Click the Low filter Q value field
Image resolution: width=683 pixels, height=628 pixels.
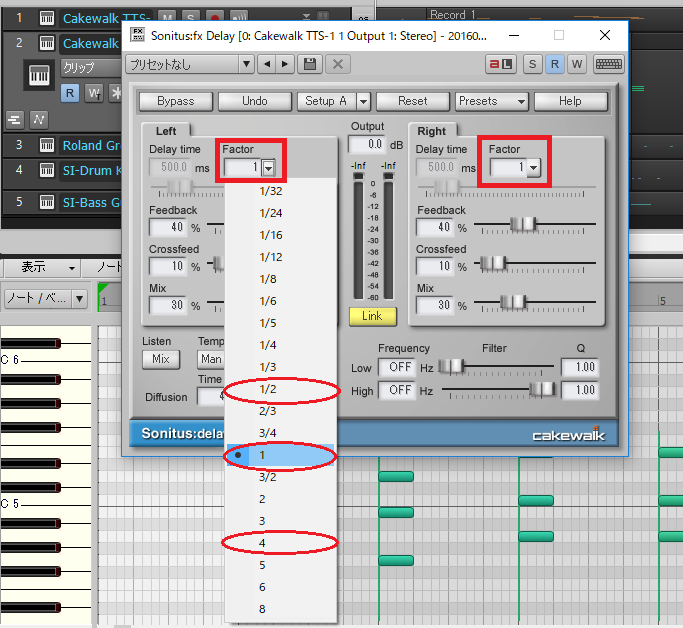pos(580,367)
